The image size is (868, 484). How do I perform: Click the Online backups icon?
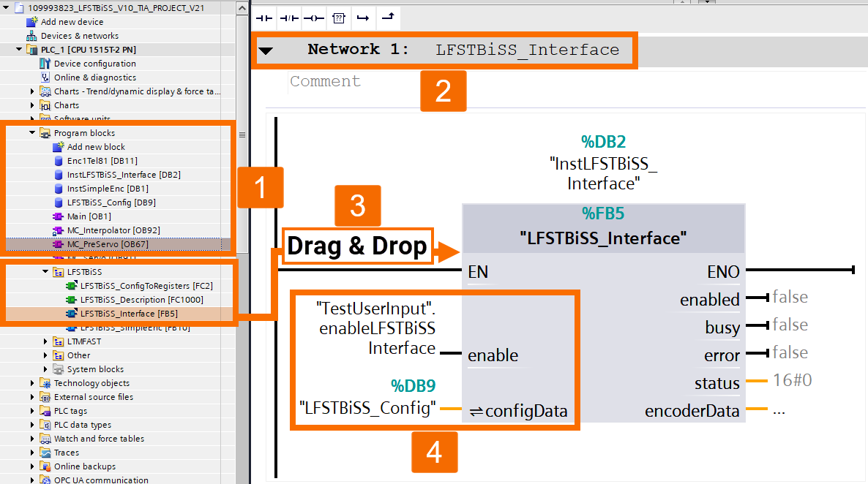coord(45,466)
